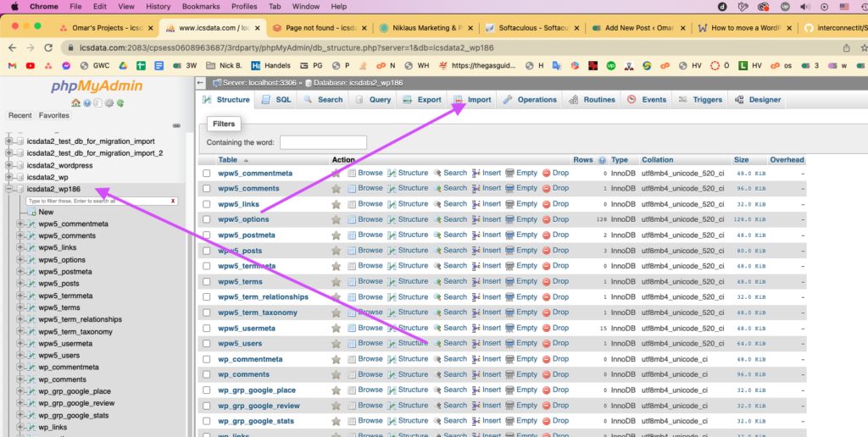Expand wpw5_users table node in tree
The image size is (868, 437).
pyautogui.click(x=20, y=356)
